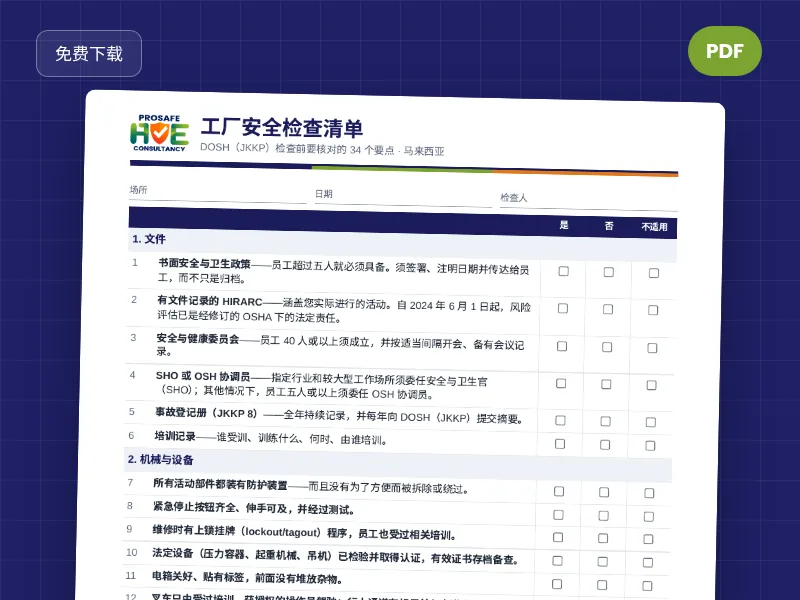
Task: Check 否 for row 8 紧急停止按钮
Action: 604,516
